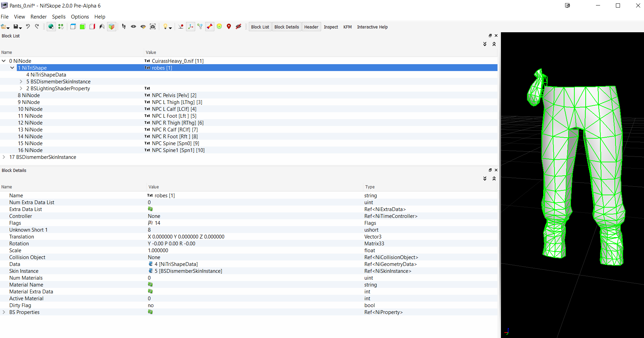Open the Spells menu
The width and height of the screenshot is (644, 338).
pos(59,17)
